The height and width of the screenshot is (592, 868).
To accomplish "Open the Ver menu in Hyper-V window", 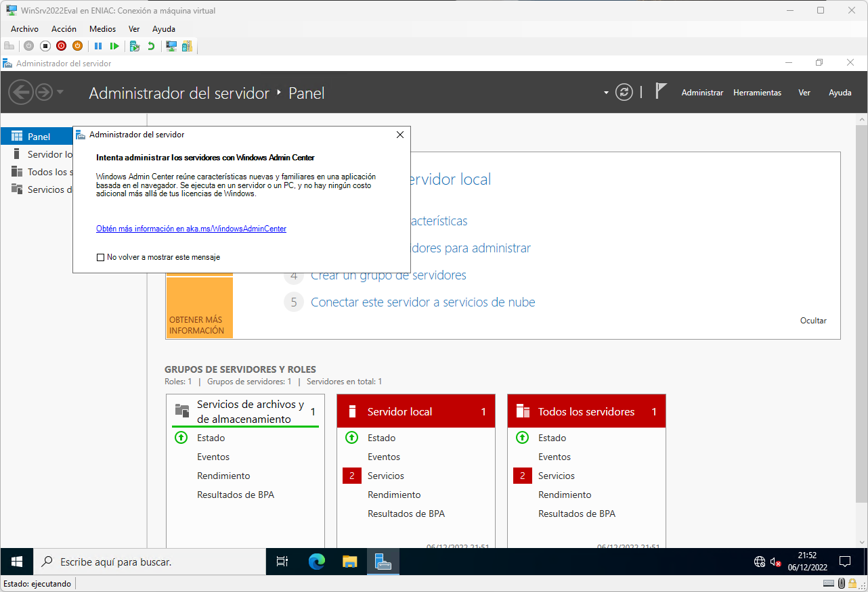I will [134, 29].
